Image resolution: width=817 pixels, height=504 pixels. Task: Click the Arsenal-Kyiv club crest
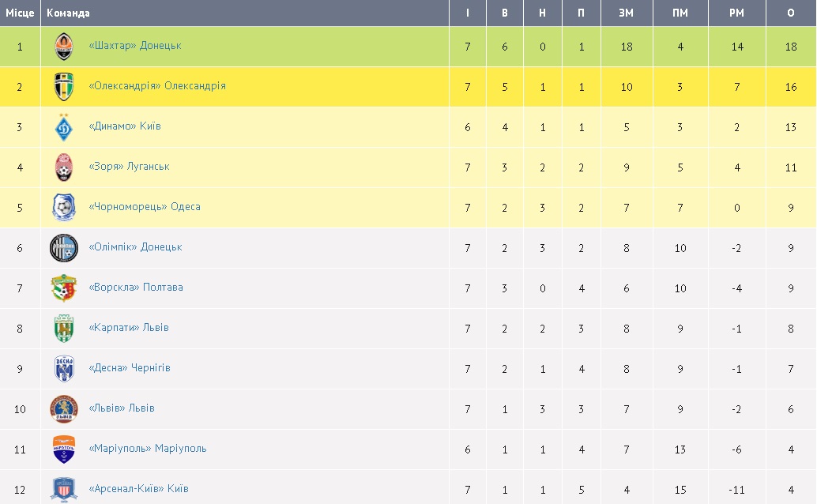(x=64, y=489)
